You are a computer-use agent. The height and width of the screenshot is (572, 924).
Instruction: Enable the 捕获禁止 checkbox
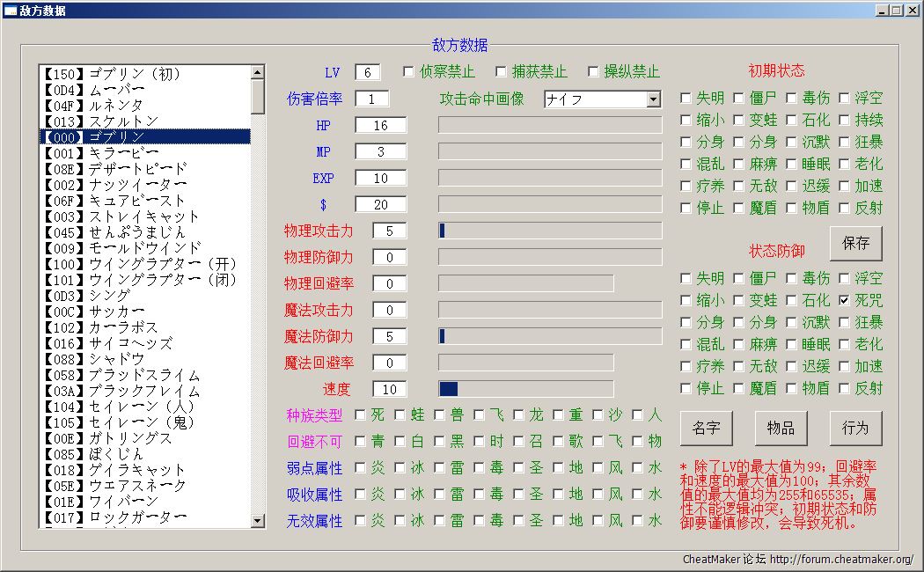click(501, 71)
